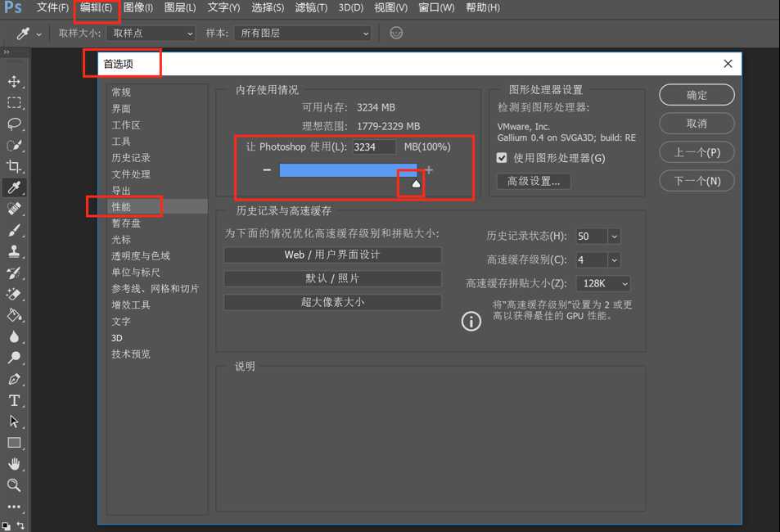
Task: Open the 滤镜(T) menu
Action: pos(311,7)
